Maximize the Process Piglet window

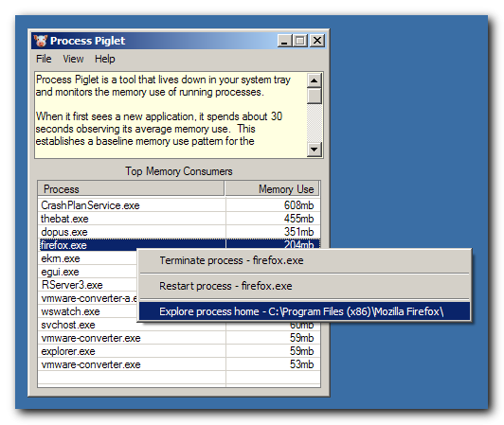[300, 41]
